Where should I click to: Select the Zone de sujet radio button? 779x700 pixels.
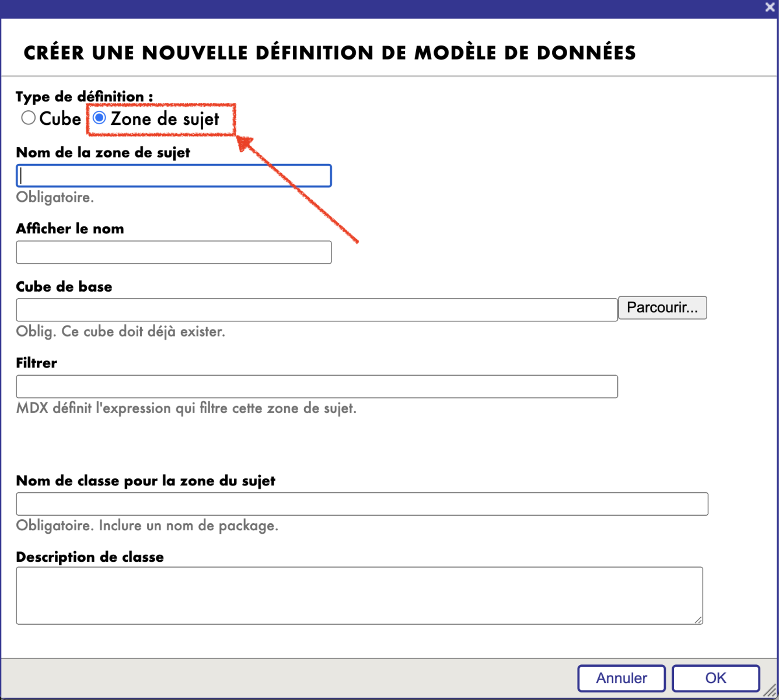tap(100, 118)
